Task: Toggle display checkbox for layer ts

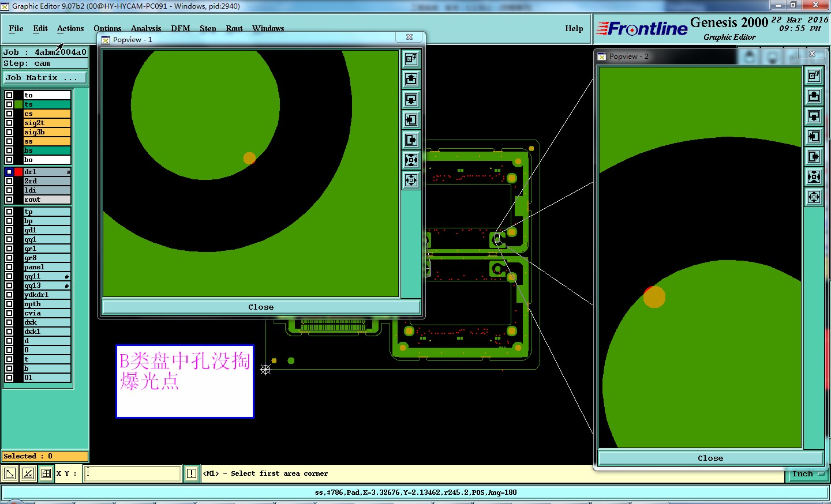Action: pos(9,104)
